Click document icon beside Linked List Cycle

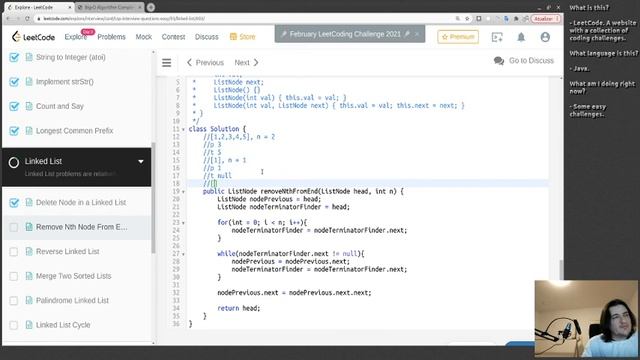click(x=29, y=325)
